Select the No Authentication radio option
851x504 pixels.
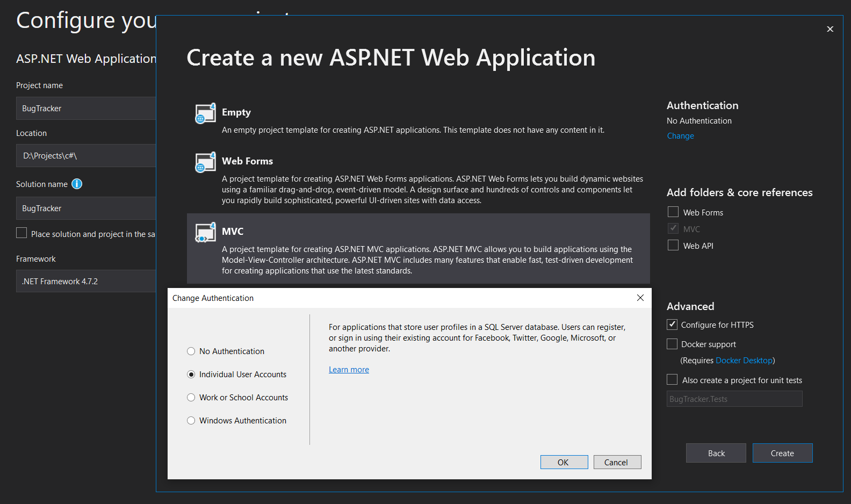click(191, 351)
